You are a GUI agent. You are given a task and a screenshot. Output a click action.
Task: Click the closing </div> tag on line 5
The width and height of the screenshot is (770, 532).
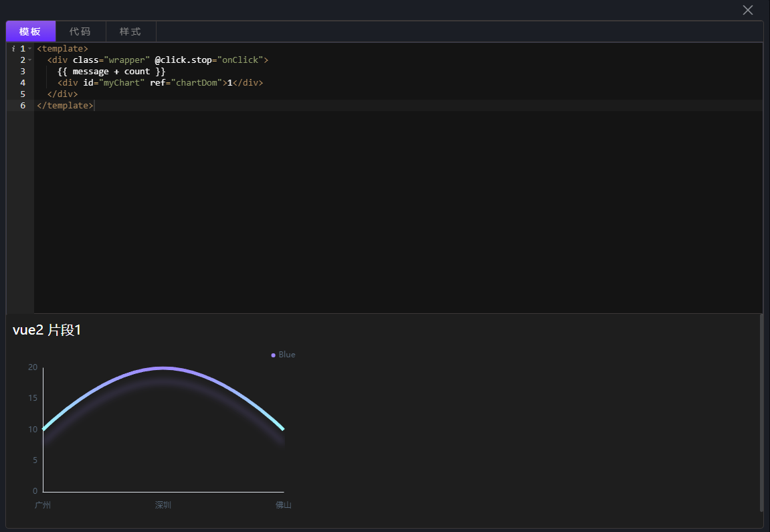[x=62, y=94]
